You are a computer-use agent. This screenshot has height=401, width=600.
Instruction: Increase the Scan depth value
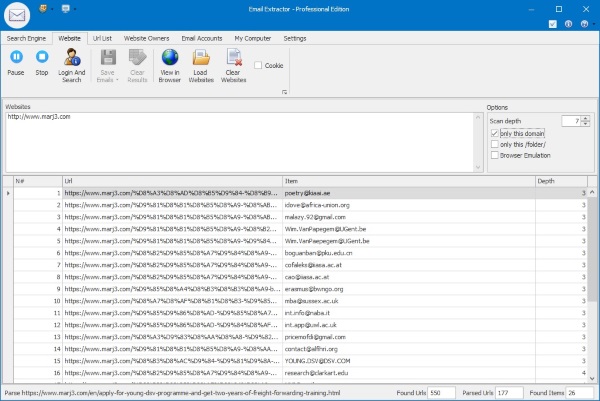tap(585, 117)
